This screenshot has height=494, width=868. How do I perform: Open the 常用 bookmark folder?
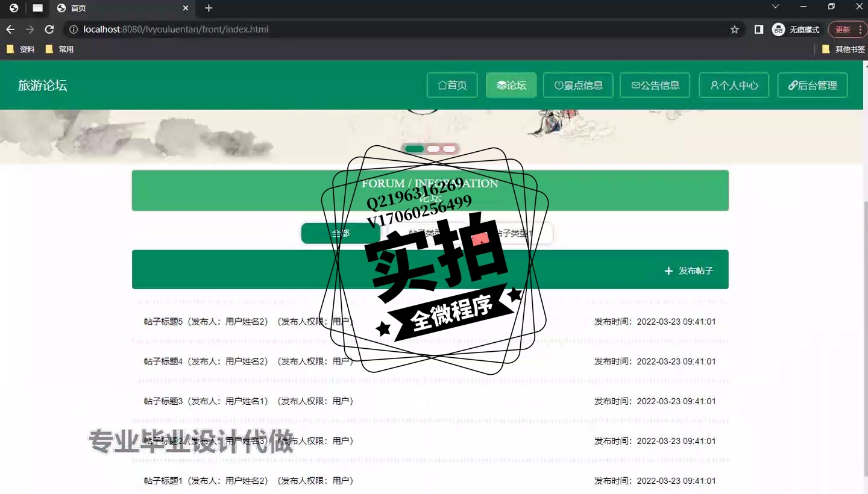coord(60,49)
